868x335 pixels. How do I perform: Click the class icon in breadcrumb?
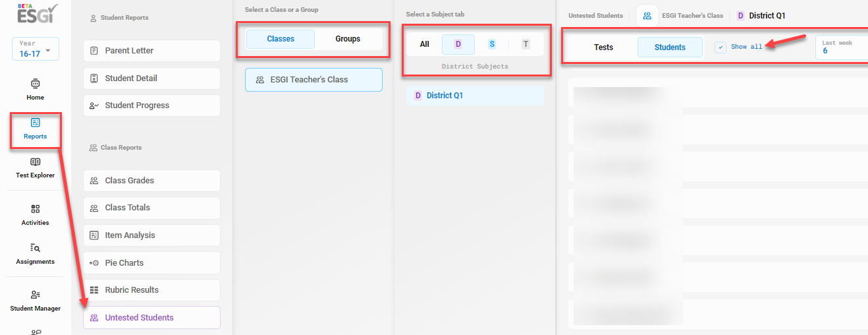point(647,16)
